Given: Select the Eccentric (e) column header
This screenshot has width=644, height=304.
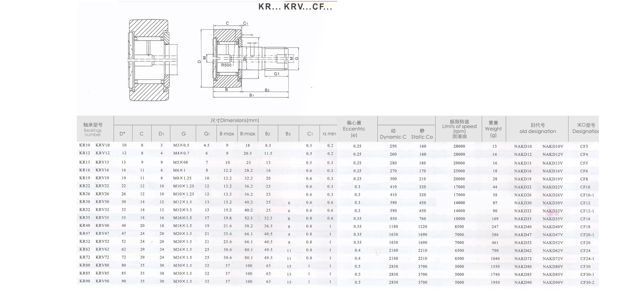Looking at the screenshot, I should click(354, 129).
